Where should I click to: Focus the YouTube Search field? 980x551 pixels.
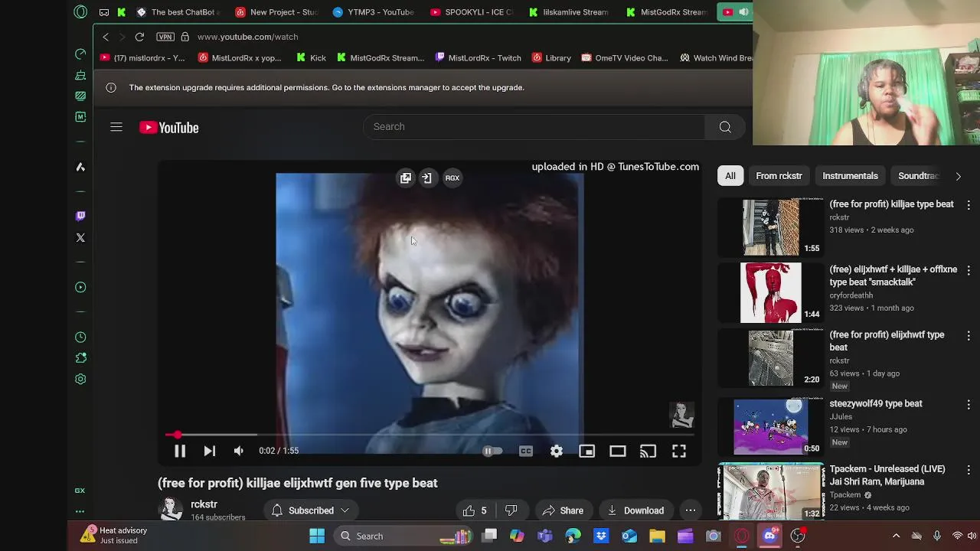coord(534,126)
